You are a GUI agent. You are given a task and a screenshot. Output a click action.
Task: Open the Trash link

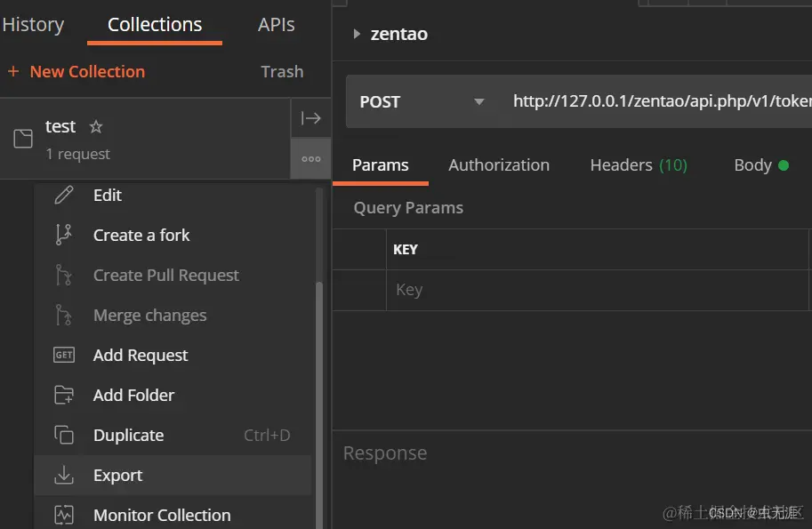tap(282, 71)
